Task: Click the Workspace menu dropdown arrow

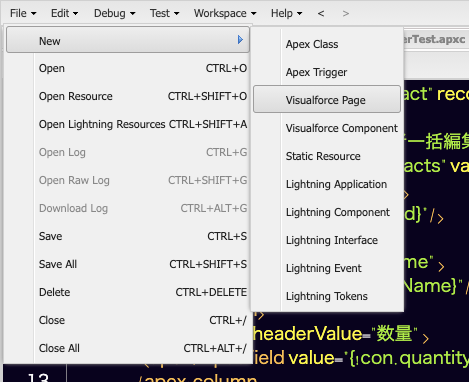Action: [x=254, y=14]
